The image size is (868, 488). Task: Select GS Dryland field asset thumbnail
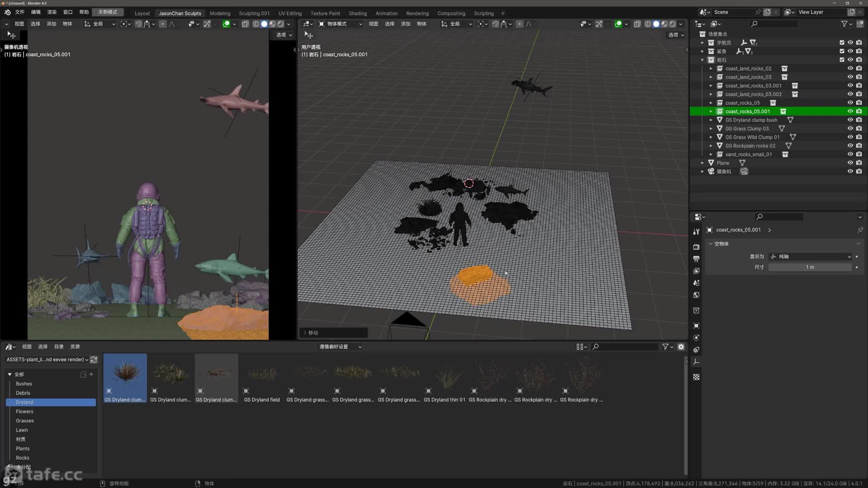pyautogui.click(x=262, y=378)
